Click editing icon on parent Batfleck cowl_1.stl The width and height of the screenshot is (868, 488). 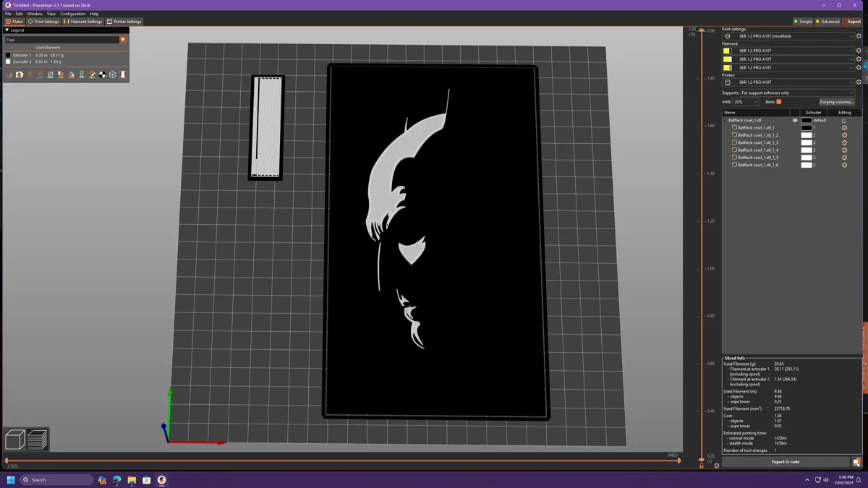pyautogui.click(x=844, y=121)
